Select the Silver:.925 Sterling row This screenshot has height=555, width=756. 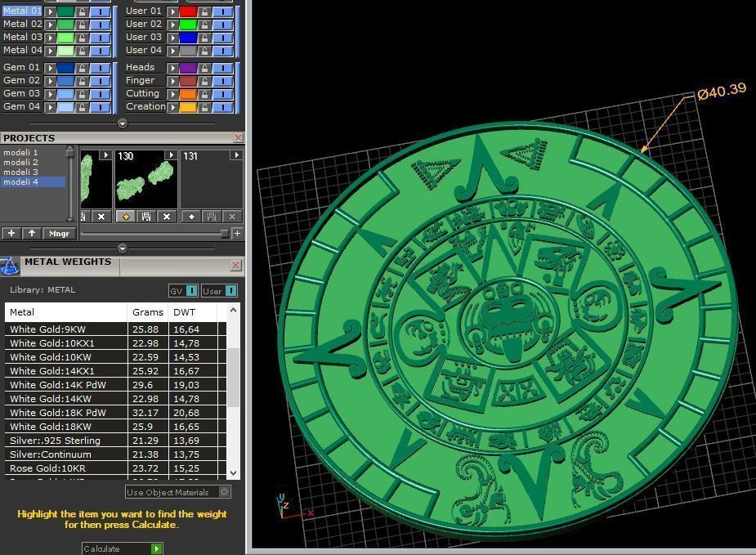(x=116, y=441)
